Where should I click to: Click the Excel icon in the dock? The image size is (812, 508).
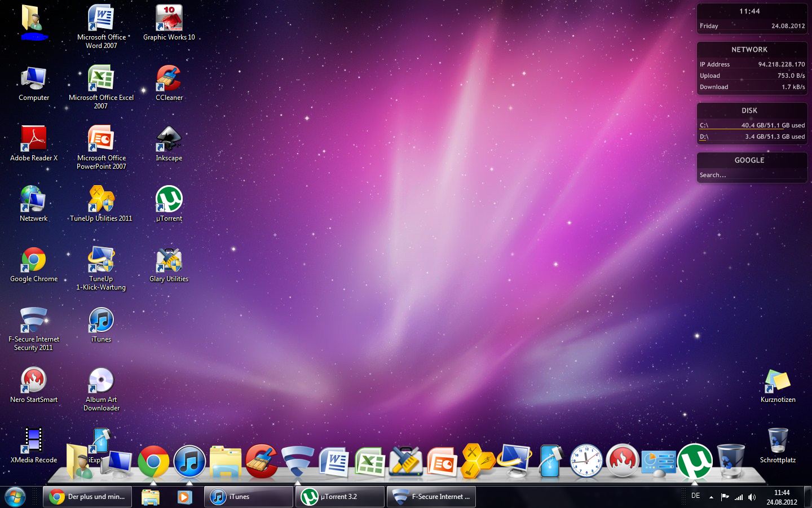tap(370, 462)
